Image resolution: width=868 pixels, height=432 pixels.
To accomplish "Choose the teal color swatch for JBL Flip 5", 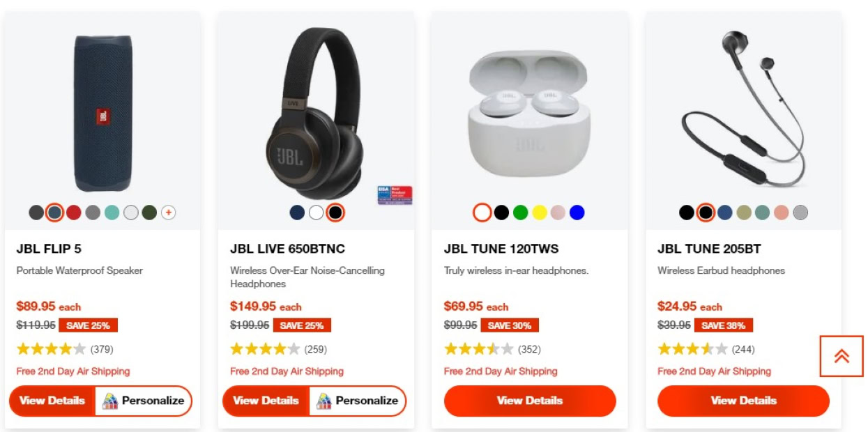I will click(x=112, y=213).
